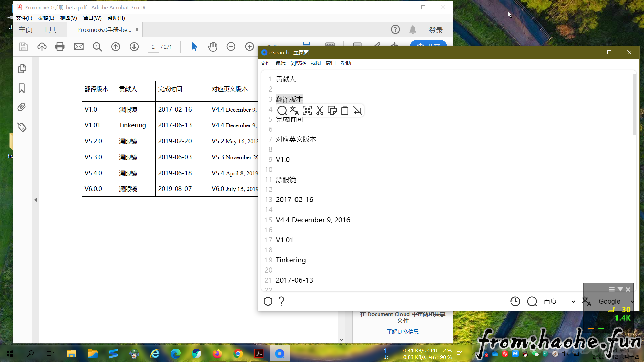Click Windows Start button
644x362 pixels.
click(x=10, y=354)
